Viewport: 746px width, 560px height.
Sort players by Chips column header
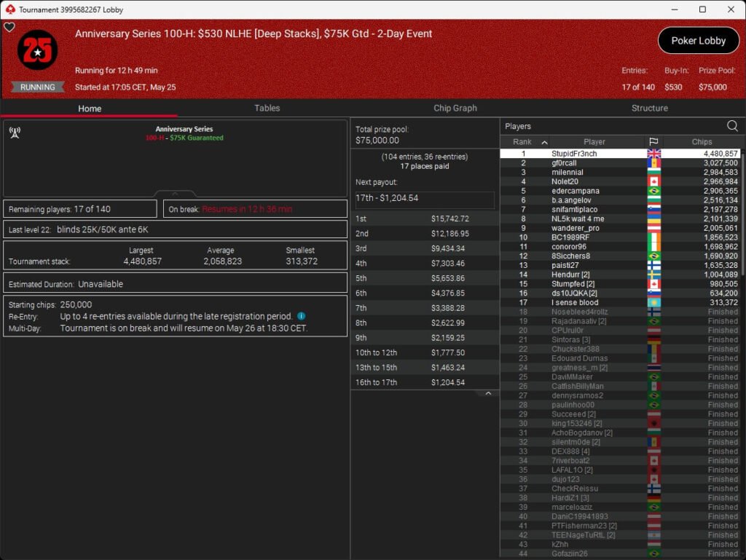coord(702,142)
